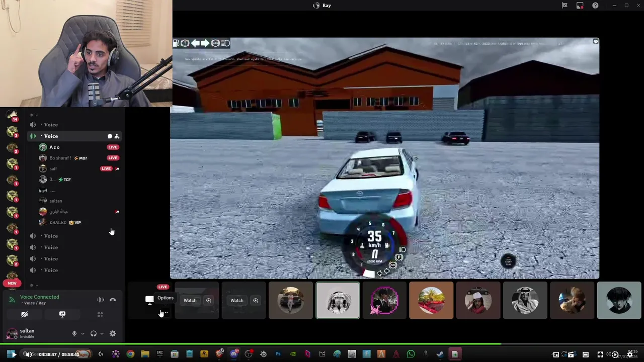This screenshot has height=362, width=644.
Task: Disconnect from the voice call
Action: pos(113,300)
